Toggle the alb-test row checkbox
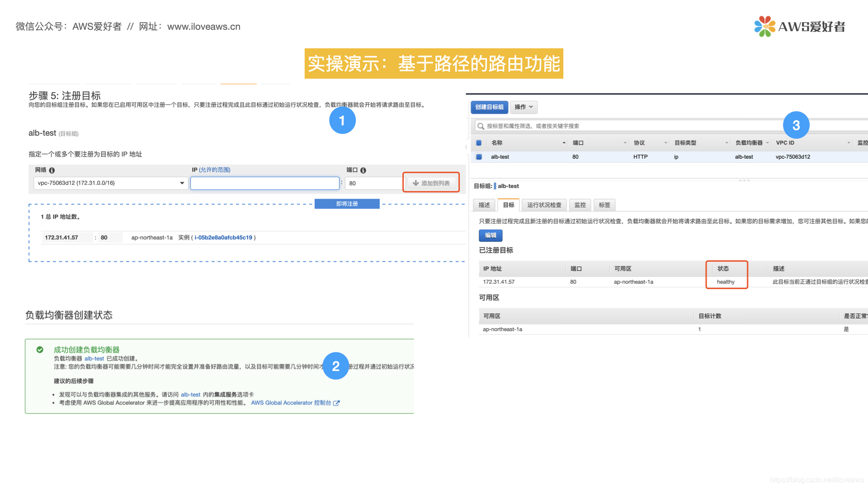The image size is (868, 488). (x=479, y=157)
